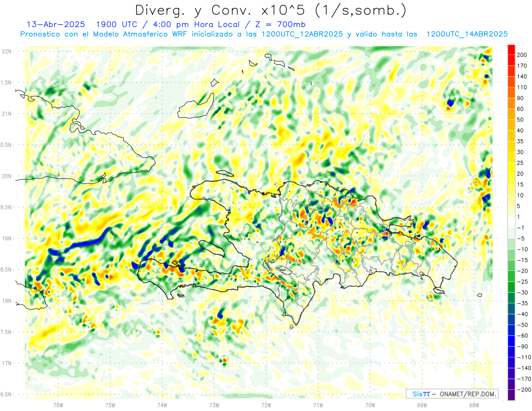Click the red swatch at top of color scale
The width and height of the screenshot is (532, 411).
pos(511,49)
